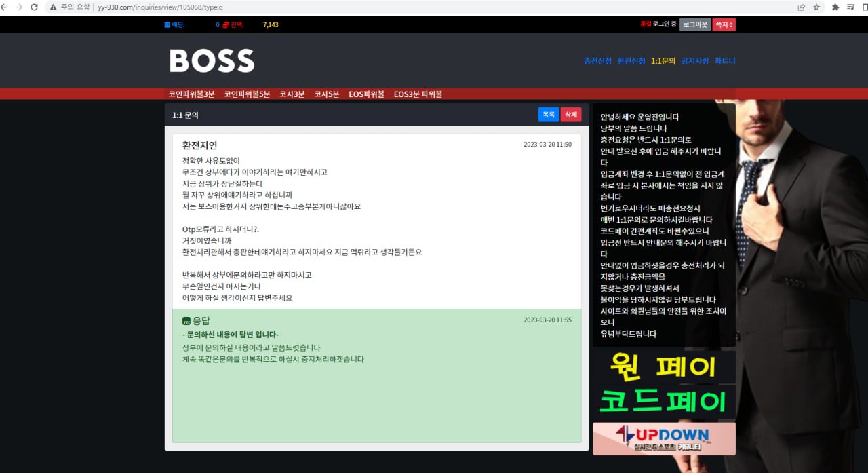868x473 pixels.
Task: Open the browser extensions puzzle icon
Action: (835, 7)
